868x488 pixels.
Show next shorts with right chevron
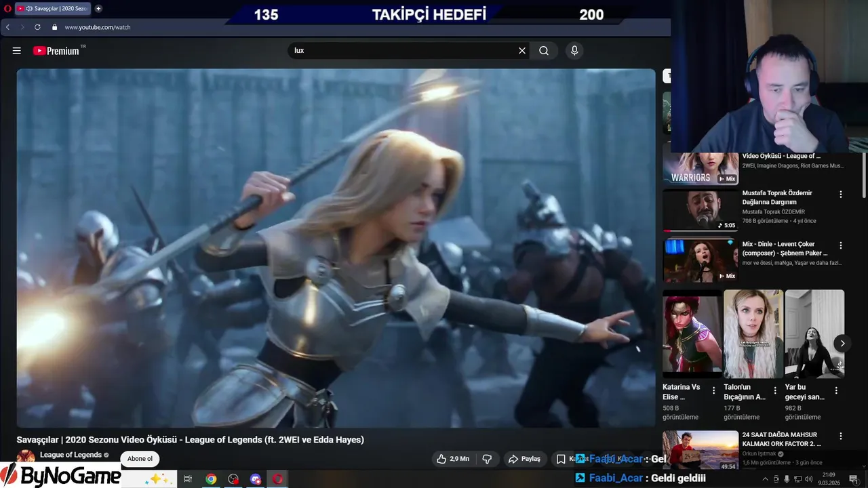coord(842,343)
